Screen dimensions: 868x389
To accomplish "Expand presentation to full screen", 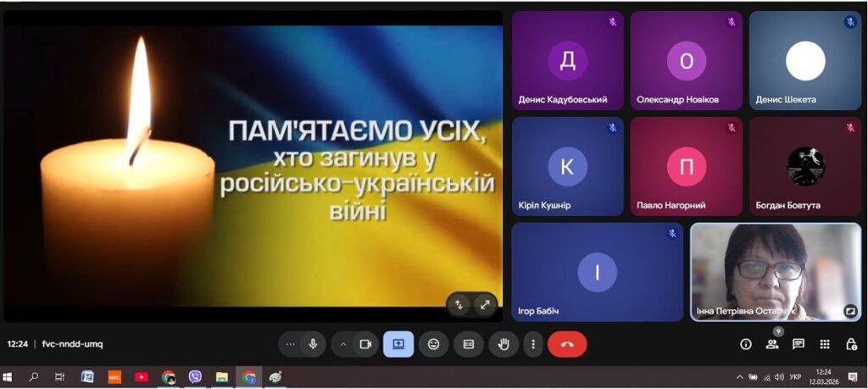I will point(484,304).
